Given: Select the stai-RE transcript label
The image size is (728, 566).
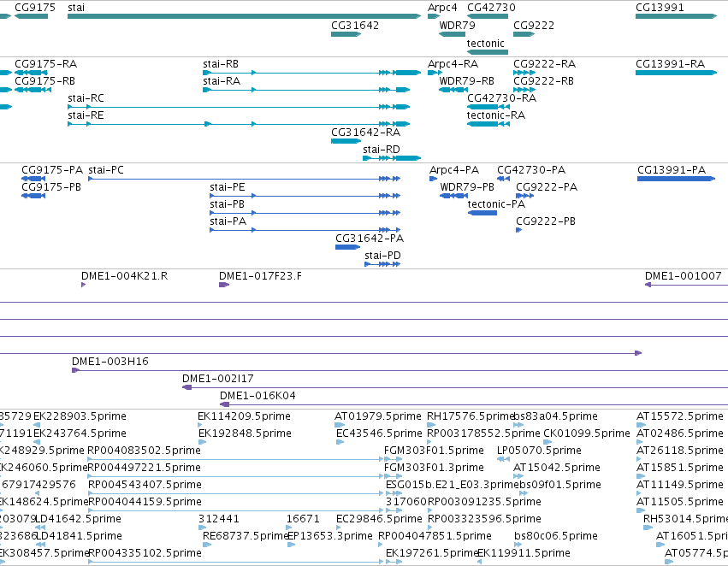Looking at the screenshot, I should coord(86,115).
